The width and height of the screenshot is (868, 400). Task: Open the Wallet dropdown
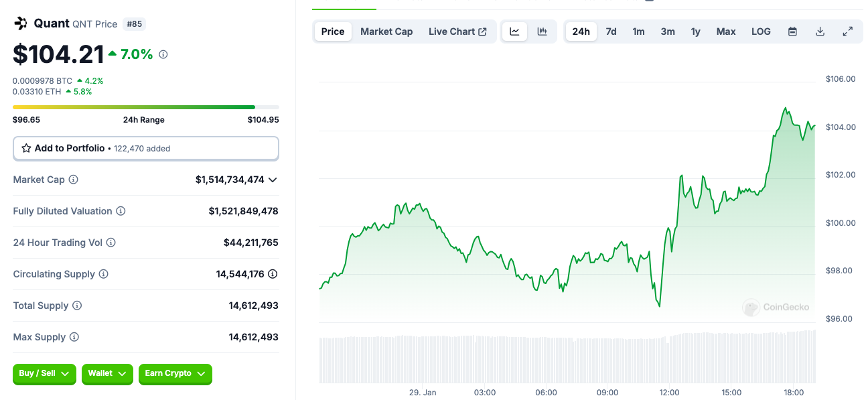pyautogui.click(x=107, y=374)
